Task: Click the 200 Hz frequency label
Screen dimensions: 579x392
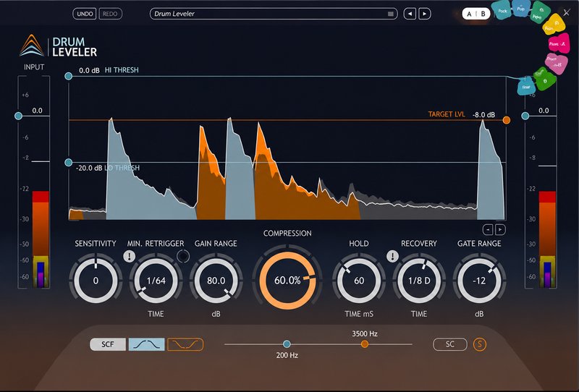Action: point(287,355)
